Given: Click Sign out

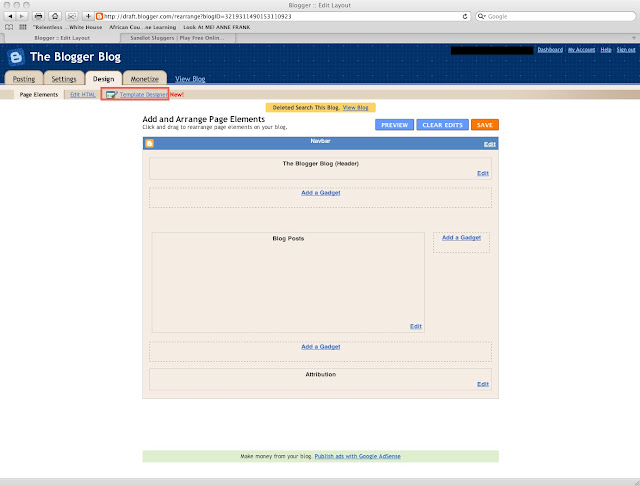Looking at the screenshot, I should coord(626,50).
